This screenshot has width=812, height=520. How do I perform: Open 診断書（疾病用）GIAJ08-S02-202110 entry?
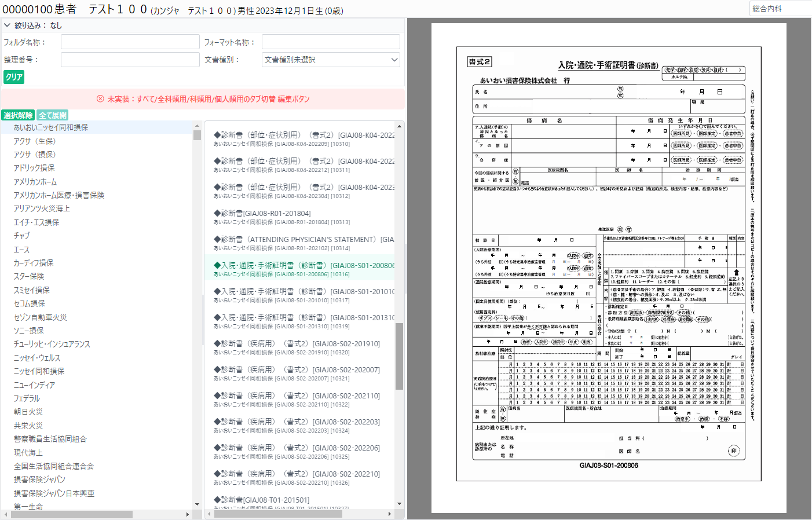click(300, 400)
